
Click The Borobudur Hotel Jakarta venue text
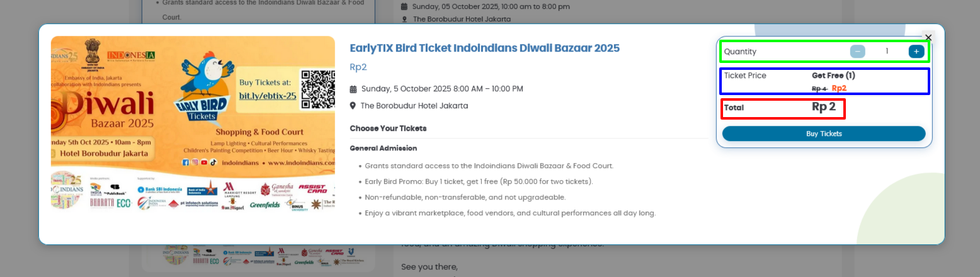point(414,106)
